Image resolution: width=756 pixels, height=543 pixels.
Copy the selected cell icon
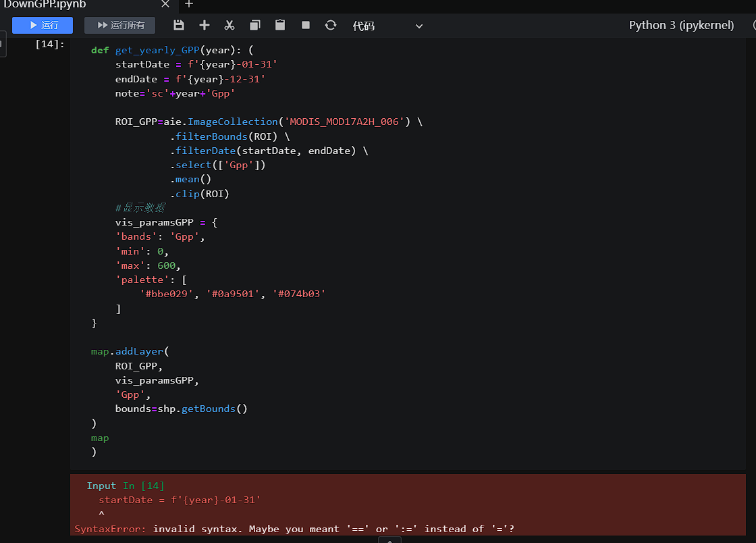click(x=255, y=25)
